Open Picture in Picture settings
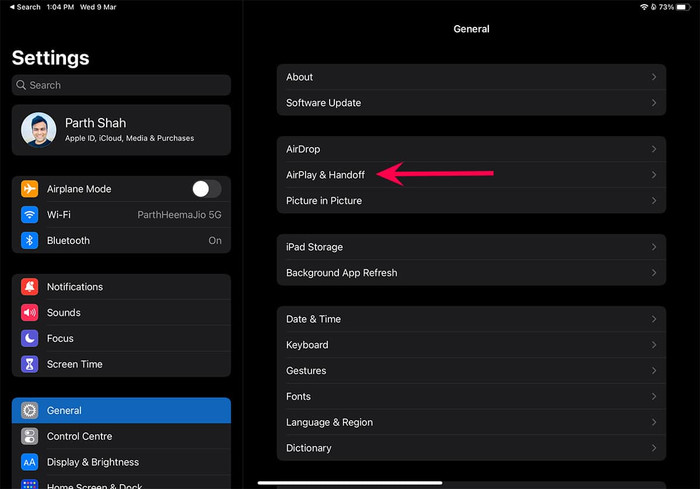The height and width of the screenshot is (489, 700). (471, 201)
